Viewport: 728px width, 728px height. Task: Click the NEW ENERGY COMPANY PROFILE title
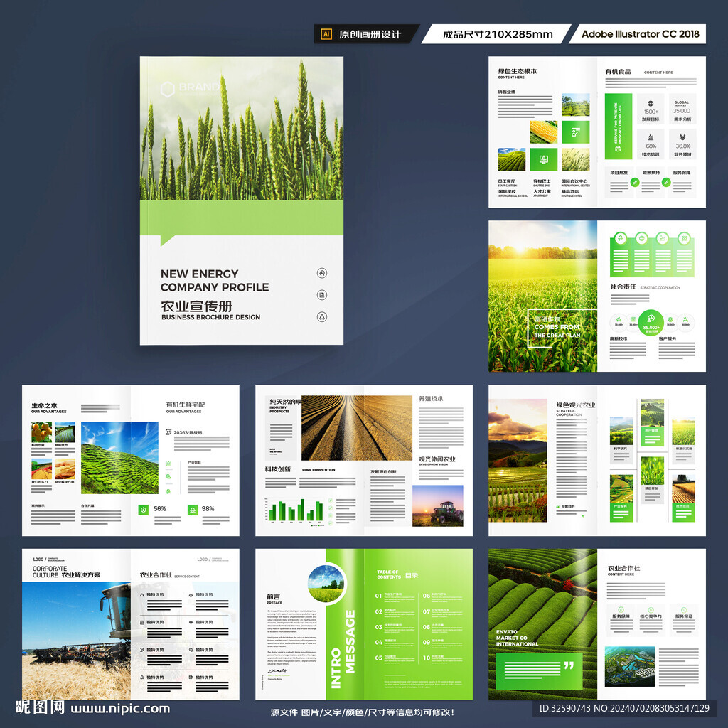point(215,280)
